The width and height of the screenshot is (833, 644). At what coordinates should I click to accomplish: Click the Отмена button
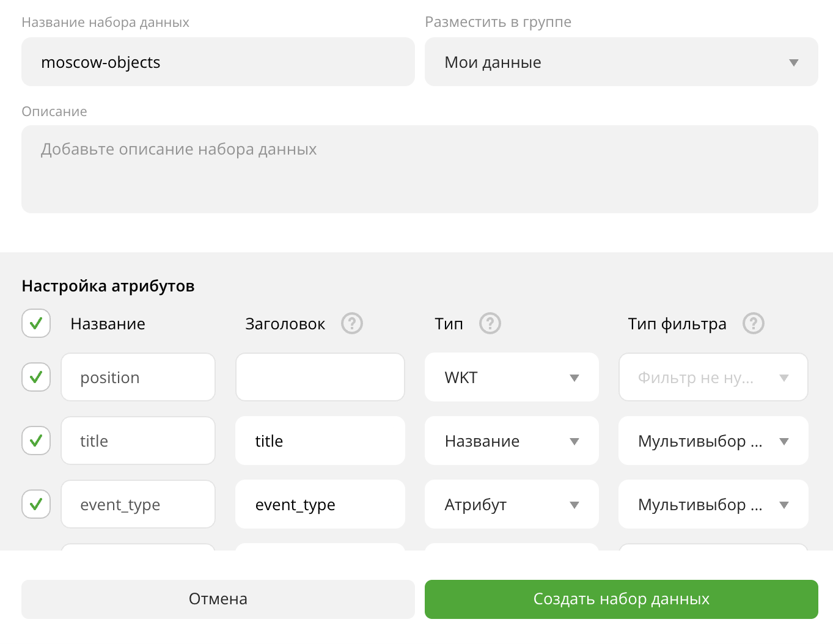pos(218,599)
